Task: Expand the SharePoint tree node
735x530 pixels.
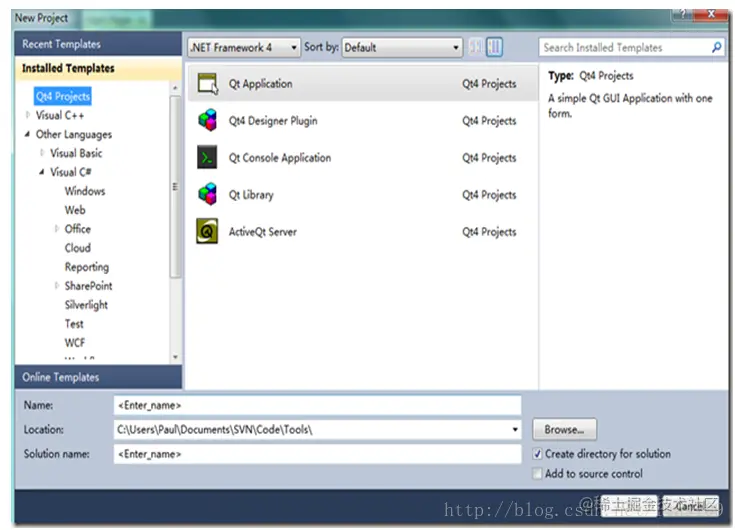Action: coord(56,285)
